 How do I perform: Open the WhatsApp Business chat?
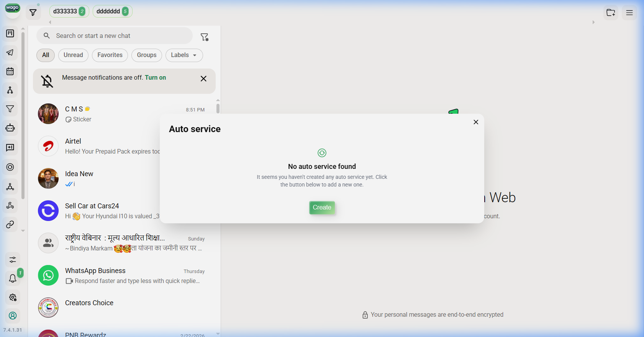(x=124, y=275)
